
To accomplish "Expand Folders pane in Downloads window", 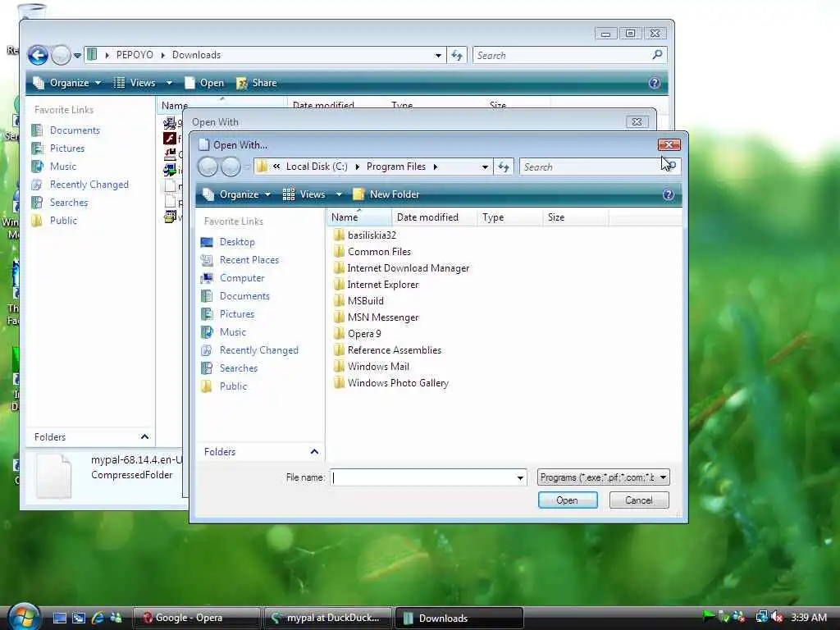I will pyautogui.click(x=144, y=437).
